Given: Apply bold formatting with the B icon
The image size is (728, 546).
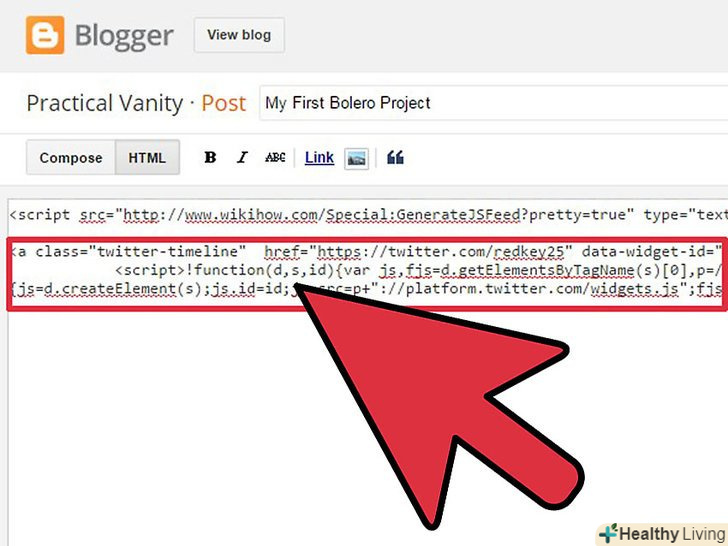Looking at the screenshot, I should coord(210,158).
